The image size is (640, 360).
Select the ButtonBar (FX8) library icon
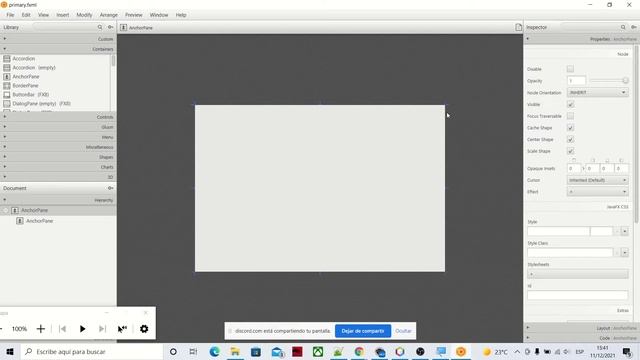[x=7, y=94]
